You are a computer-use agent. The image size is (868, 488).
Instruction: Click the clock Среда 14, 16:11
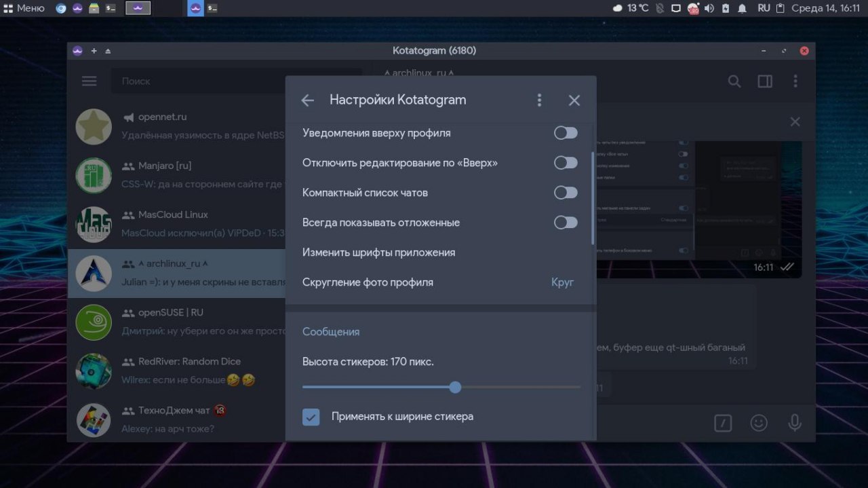click(x=825, y=8)
